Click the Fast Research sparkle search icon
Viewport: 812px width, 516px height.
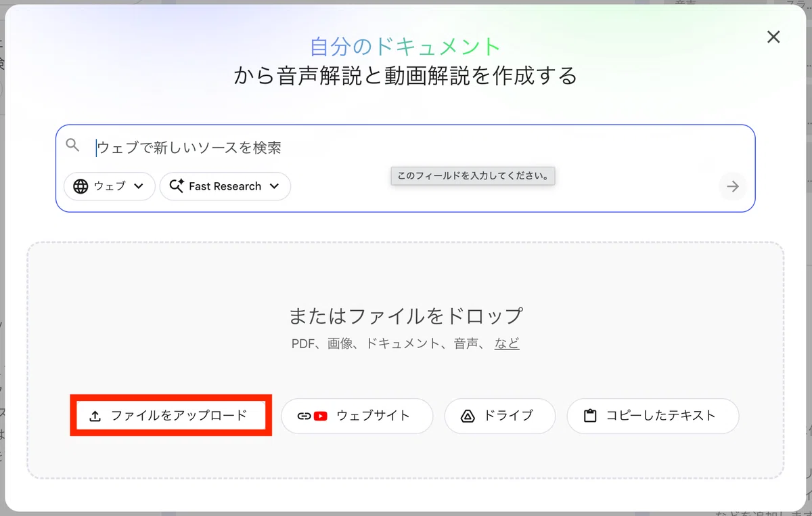tap(177, 186)
